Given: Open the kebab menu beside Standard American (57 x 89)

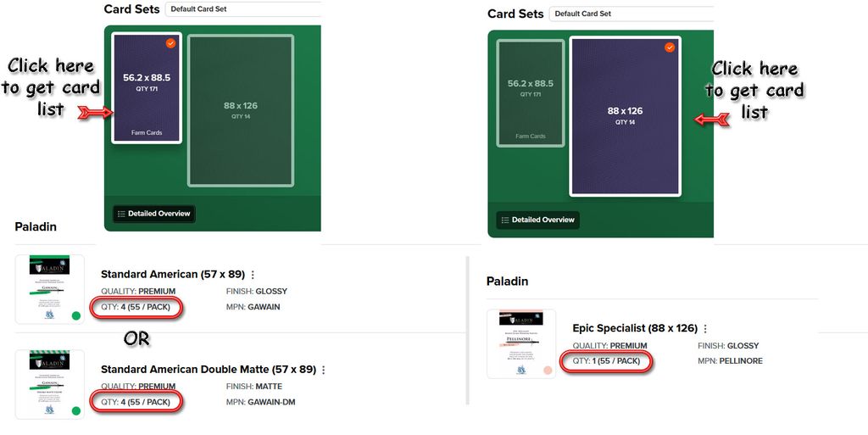Looking at the screenshot, I should point(253,275).
